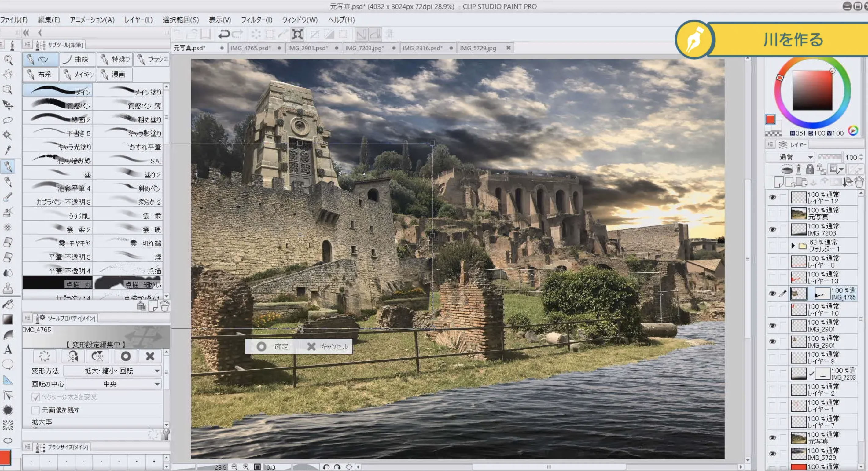Hide the IMG_4765 layer
The height and width of the screenshot is (471, 868).
coord(772,294)
